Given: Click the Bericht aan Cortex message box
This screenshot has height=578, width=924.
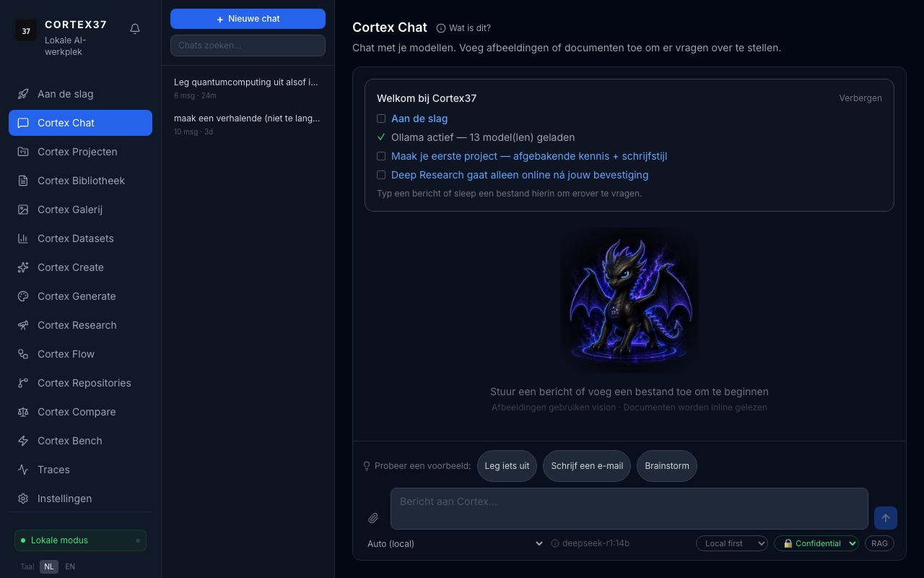Looking at the screenshot, I should pyautogui.click(x=629, y=509).
